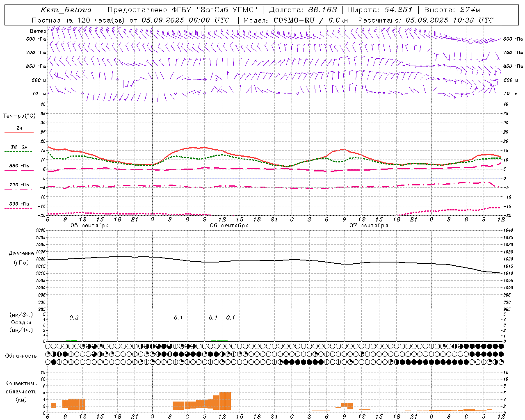This screenshot has height=420, width=525.
Task: Click the '06 сентября' date label
Action: tap(229, 226)
